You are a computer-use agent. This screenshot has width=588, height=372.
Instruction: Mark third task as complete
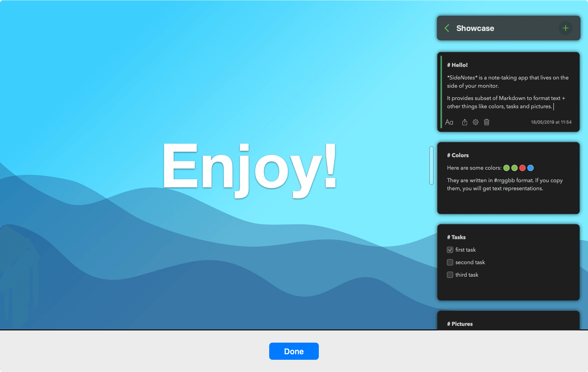point(450,275)
